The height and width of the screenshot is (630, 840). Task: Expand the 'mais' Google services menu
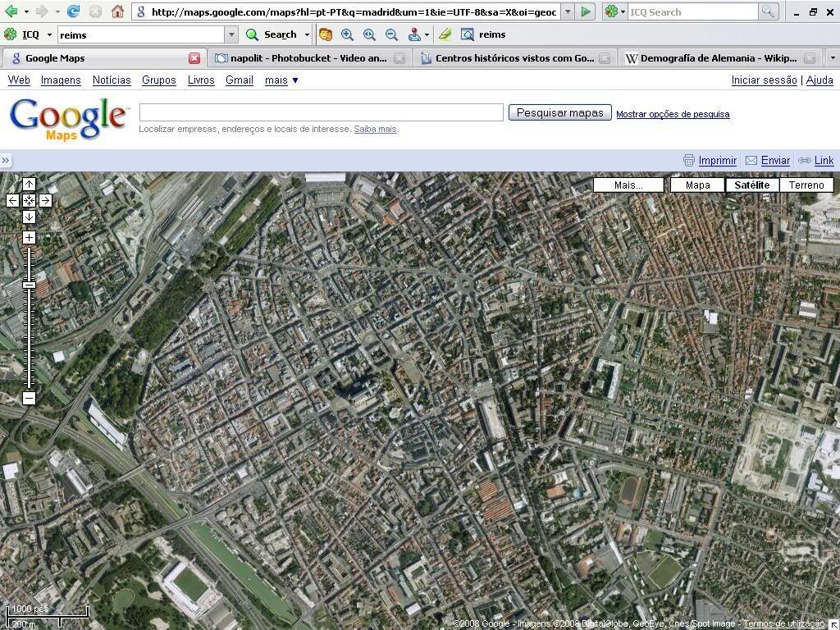[281, 80]
